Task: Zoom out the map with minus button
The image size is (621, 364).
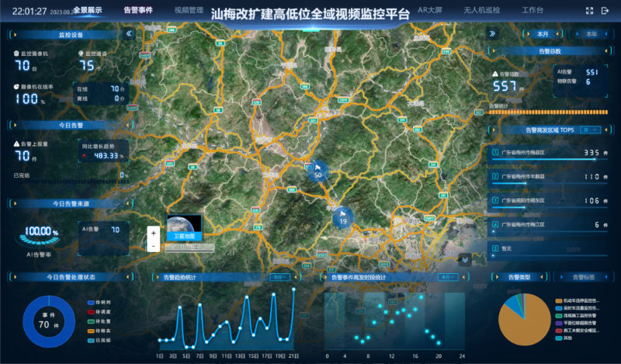Action: coord(153,245)
